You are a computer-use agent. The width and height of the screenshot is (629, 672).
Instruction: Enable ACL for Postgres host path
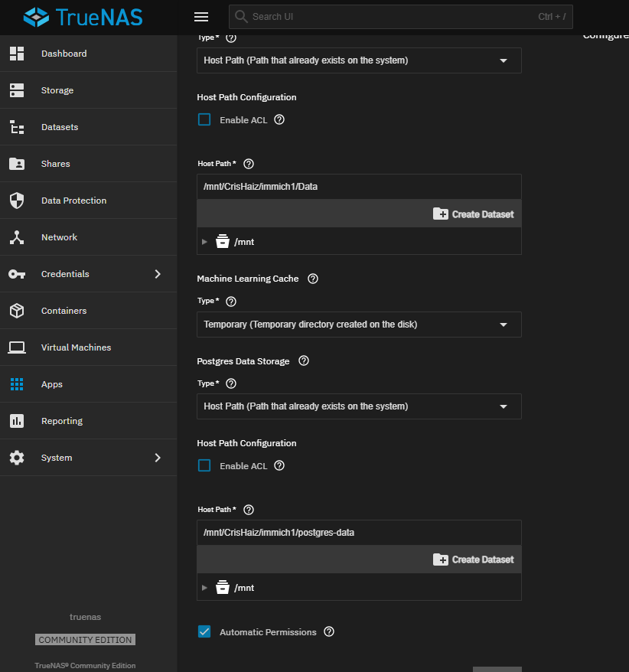pyautogui.click(x=204, y=465)
